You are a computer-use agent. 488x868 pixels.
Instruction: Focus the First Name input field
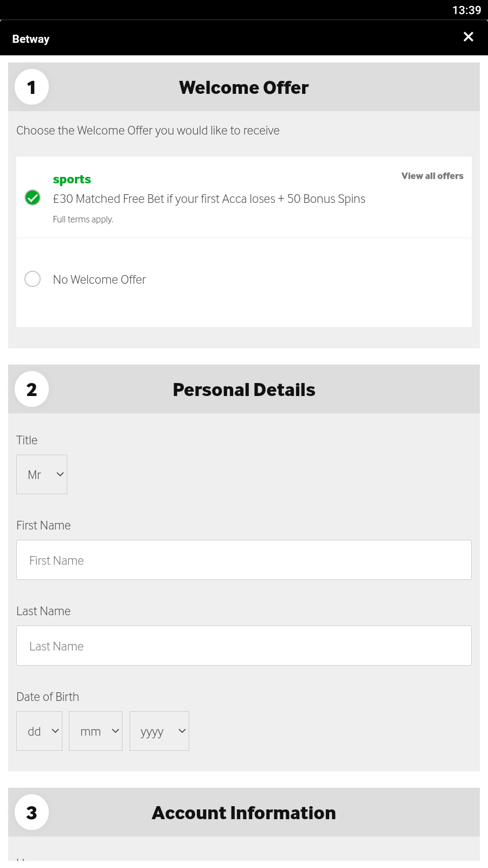[x=244, y=560]
